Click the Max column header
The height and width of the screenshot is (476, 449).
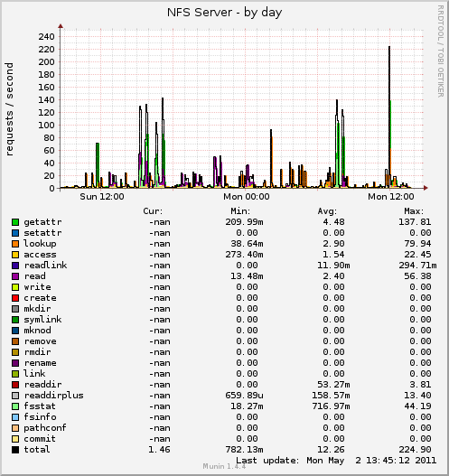(414, 211)
